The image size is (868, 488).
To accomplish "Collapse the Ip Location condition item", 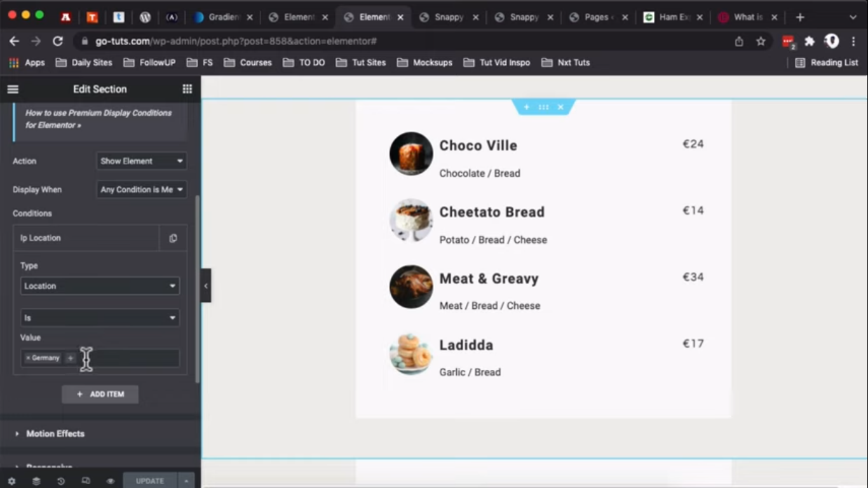I will tap(86, 238).
